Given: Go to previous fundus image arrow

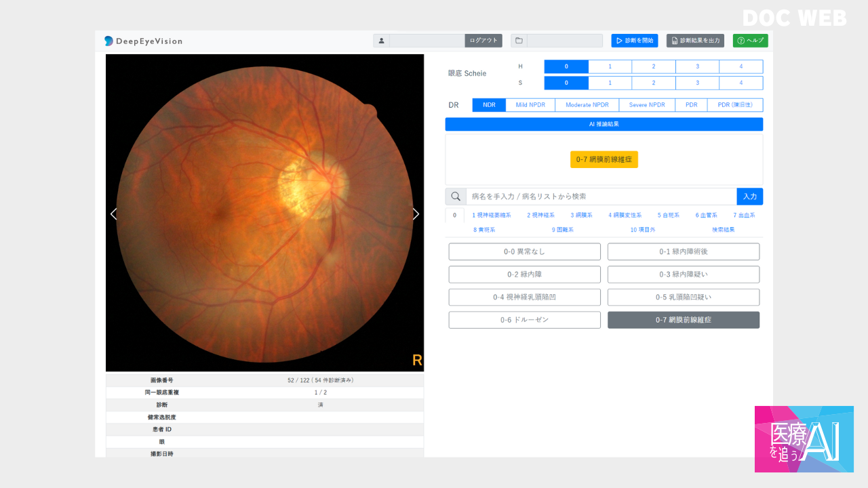Looking at the screenshot, I should pyautogui.click(x=113, y=214).
